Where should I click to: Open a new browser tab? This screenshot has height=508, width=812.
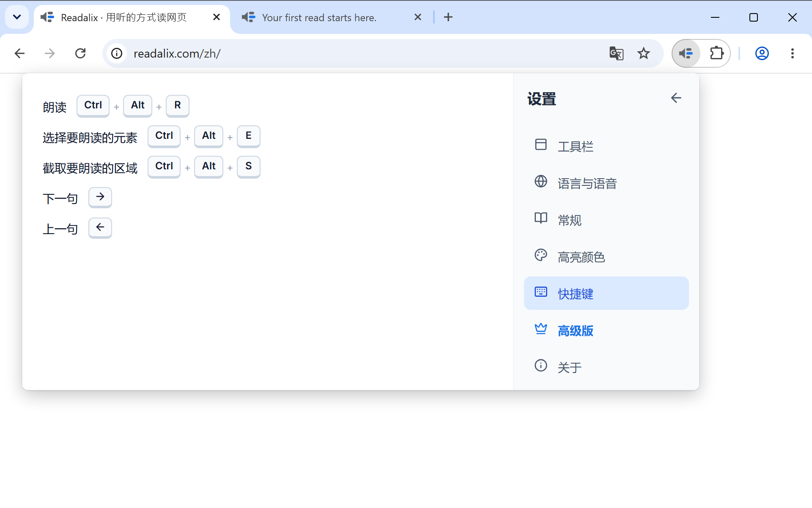(x=448, y=17)
